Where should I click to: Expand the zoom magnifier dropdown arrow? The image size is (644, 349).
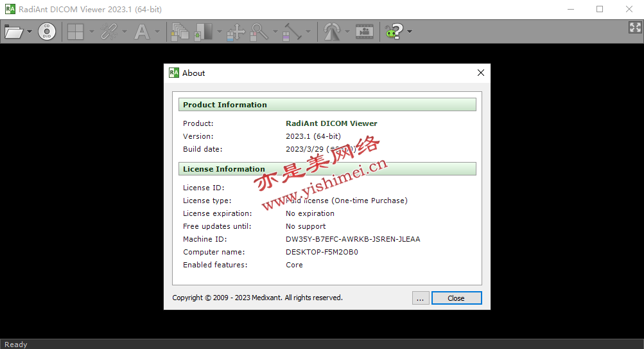point(275,31)
